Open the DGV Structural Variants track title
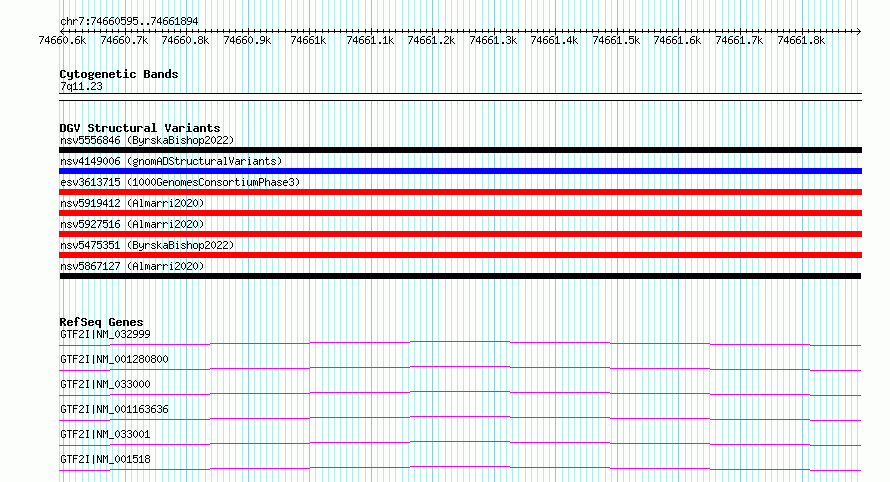The image size is (890, 482). click(140, 128)
